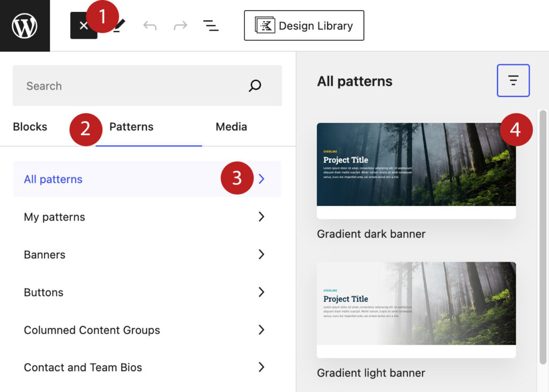Screen dimensions: 549x392
Task: Open the document overview list icon
Action: 211,26
